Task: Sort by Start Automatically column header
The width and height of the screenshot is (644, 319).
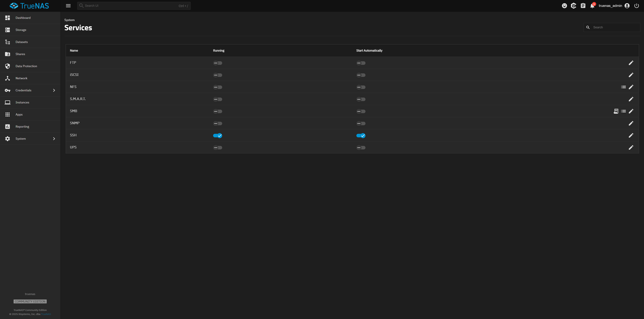Action: pos(369,51)
